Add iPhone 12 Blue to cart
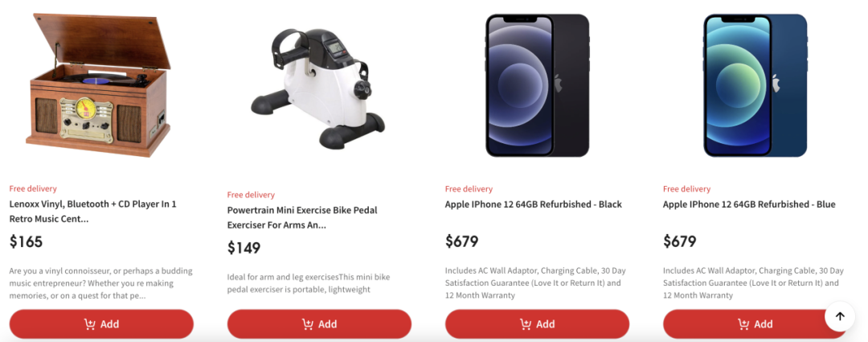868x342 pixels. [755, 324]
